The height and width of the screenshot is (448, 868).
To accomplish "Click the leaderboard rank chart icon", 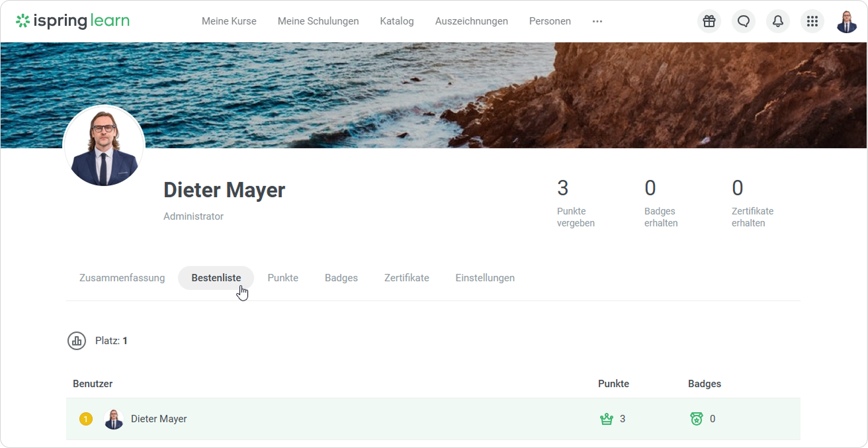I will point(77,341).
